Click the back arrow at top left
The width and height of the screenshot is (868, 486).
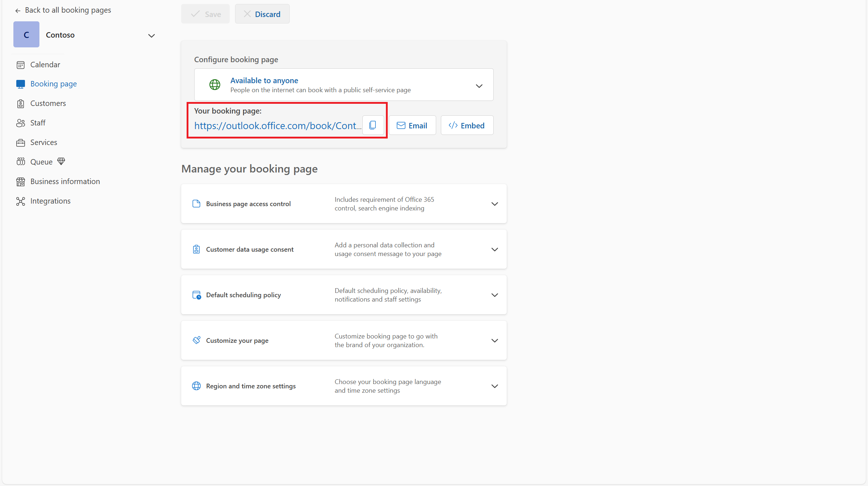[17, 10]
